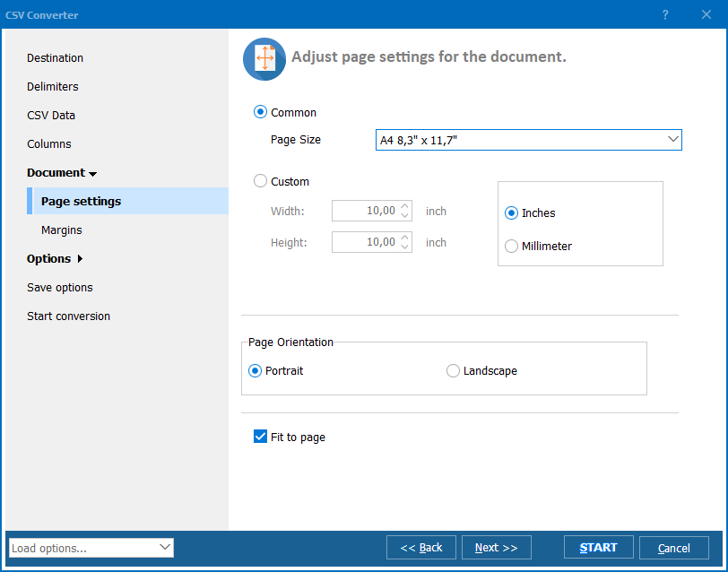Close the CSV Converter window

point(706,14)
